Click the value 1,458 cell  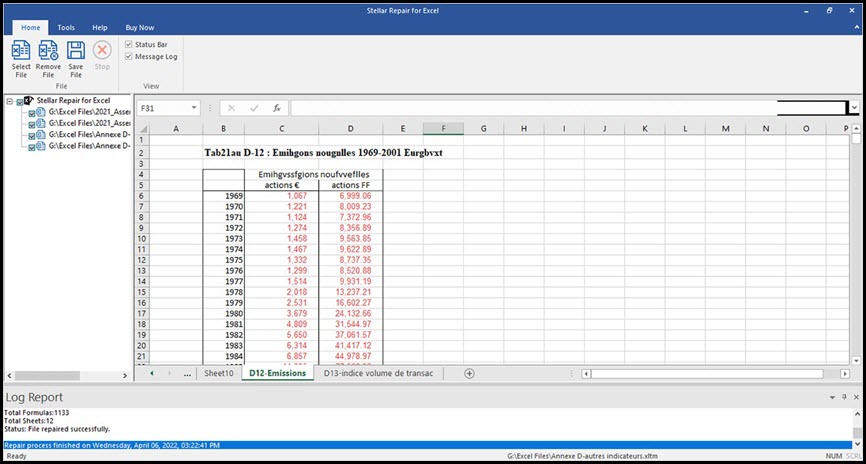point(282,239)
